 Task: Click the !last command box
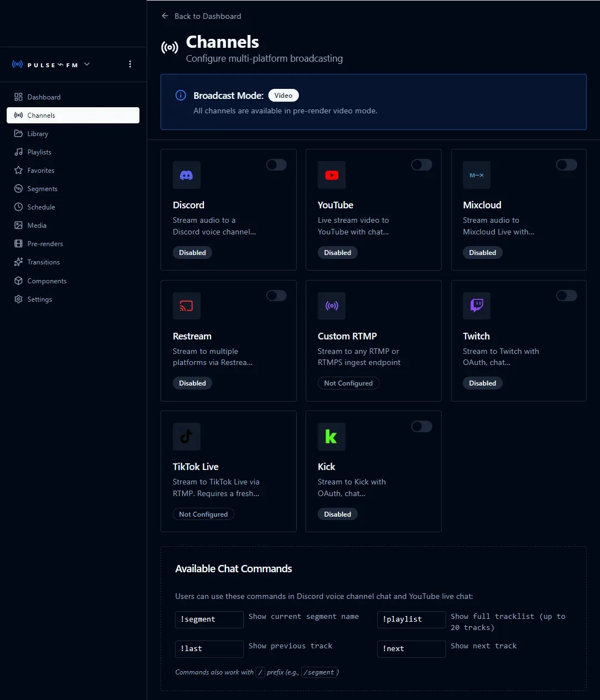point(209,649)
